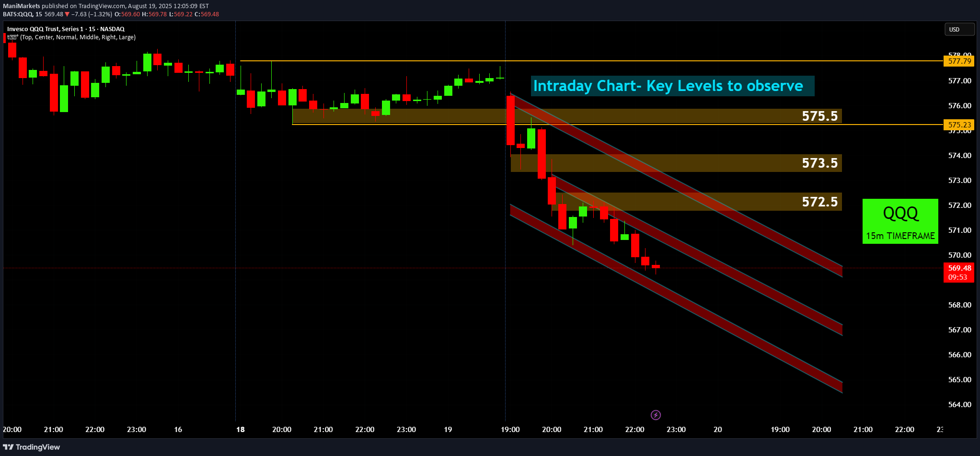Select the 'Intraday Chart- Key Levels to observe' text box
The image size is (980, 456).
coord(672,86)
